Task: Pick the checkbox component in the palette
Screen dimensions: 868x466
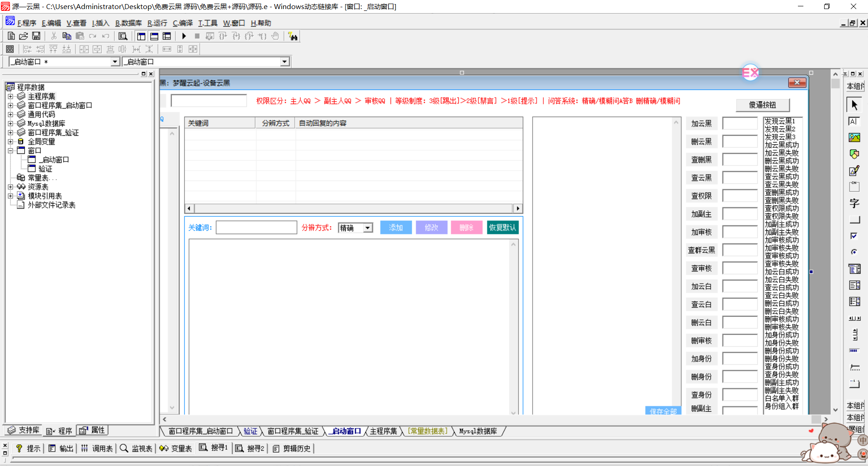Action: (854, 236)
